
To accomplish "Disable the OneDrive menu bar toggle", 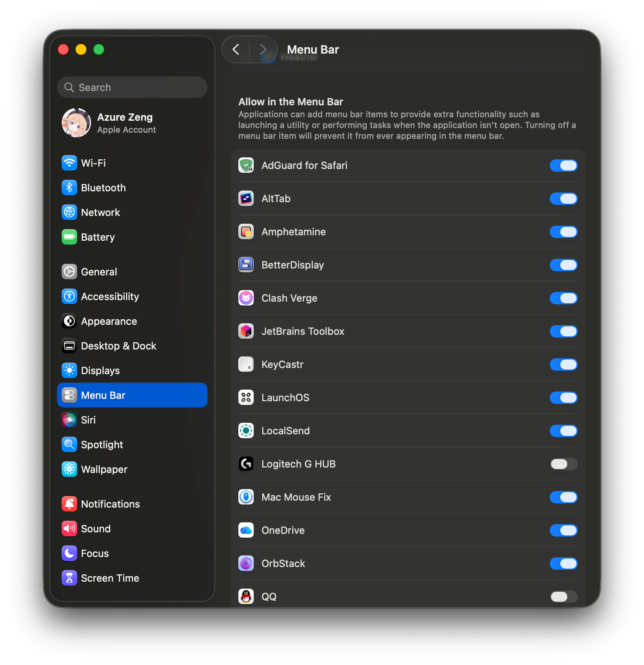I will pyautogui.click(x=563, y=530).
